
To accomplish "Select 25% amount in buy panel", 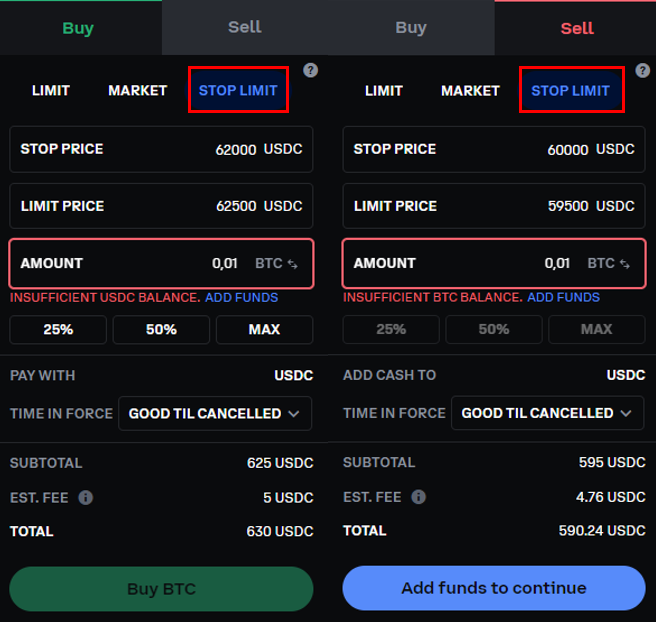I will [58, 329].
